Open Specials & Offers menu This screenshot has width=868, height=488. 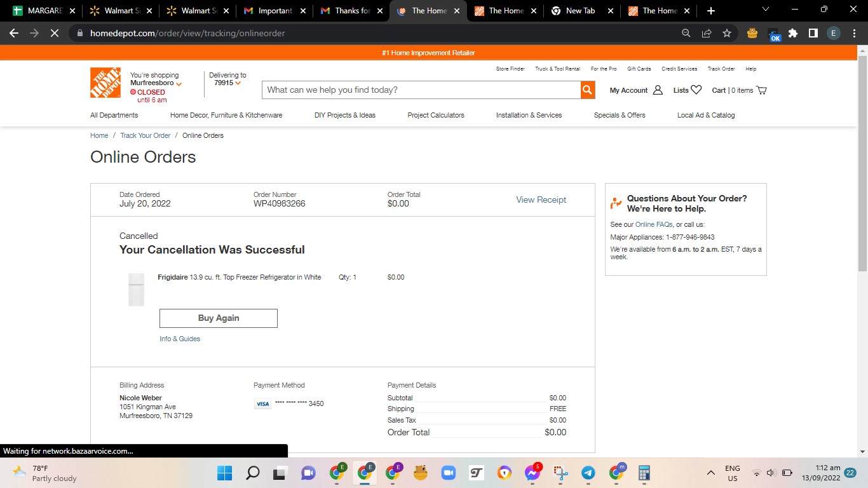[x=620, y=115]
